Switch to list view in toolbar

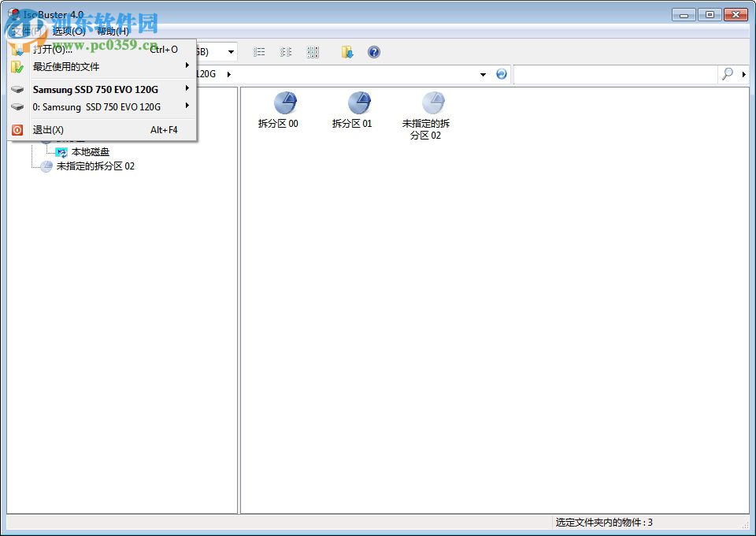point(259,52)
